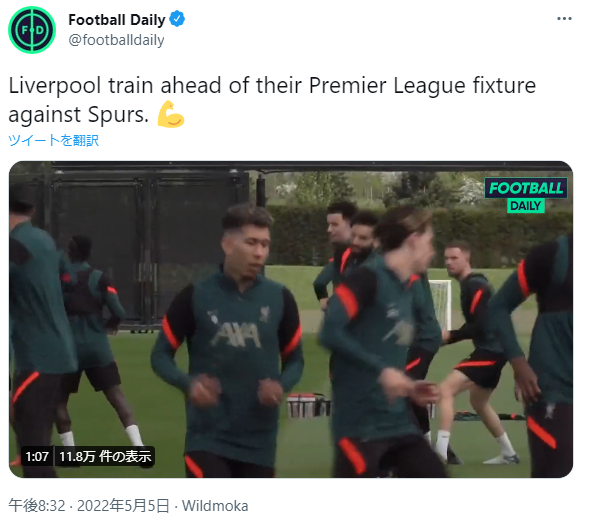Viewport: 589px width, 527px height.
Task: Click the tweet text about Liverpool training
Action: point(272,100)
